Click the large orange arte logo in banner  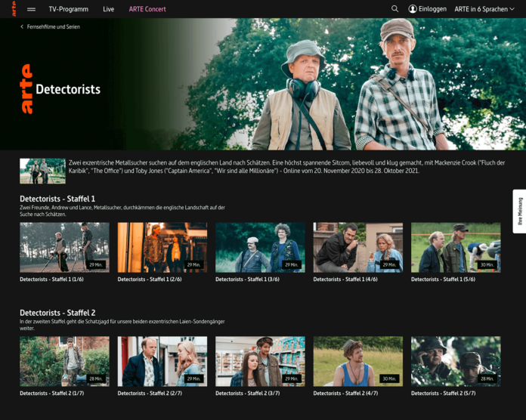(26, 89)
